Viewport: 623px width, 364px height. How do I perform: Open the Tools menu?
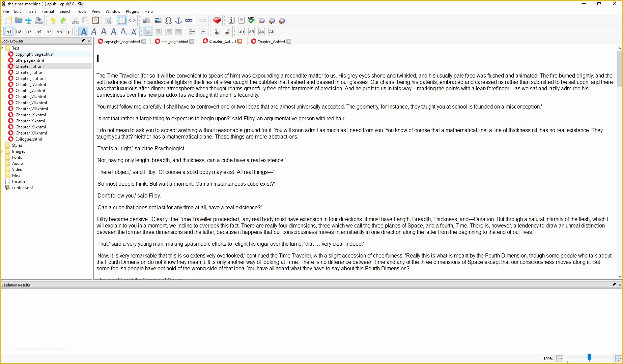(x=82, y=11)
